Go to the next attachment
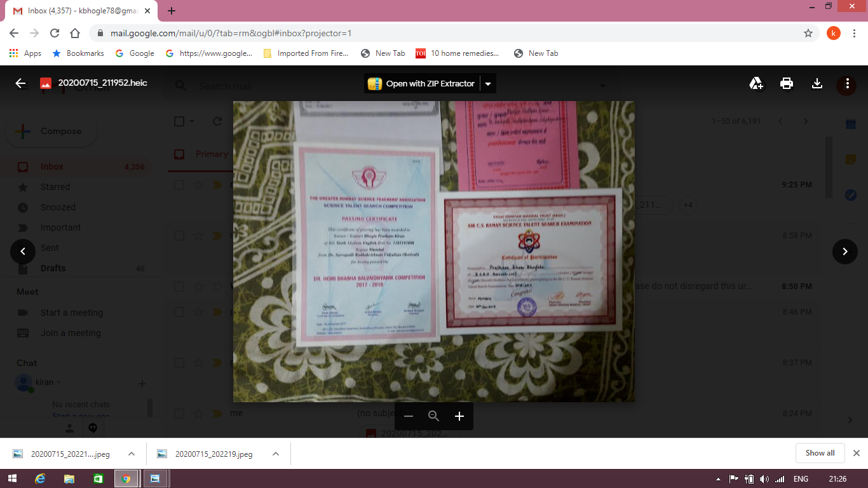This screenshot has height=488, width=868. tap(845, 252)
